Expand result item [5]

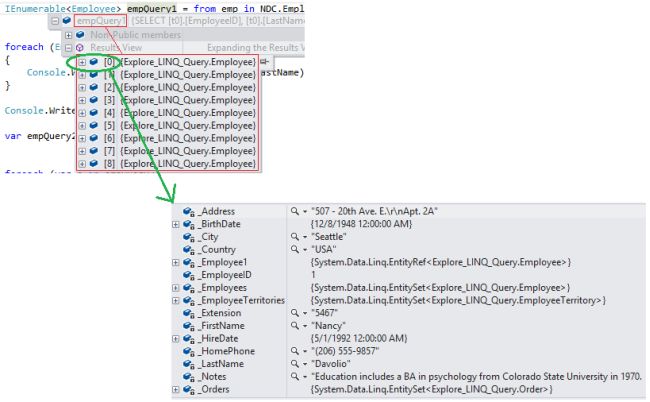[82, 126]
